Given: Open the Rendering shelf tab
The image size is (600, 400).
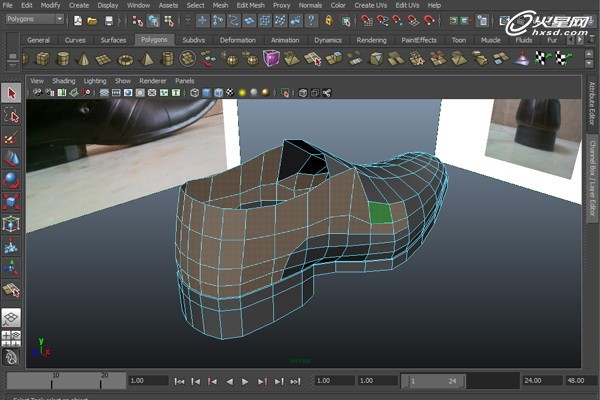Looking at the screenshot, I should 371,40.
